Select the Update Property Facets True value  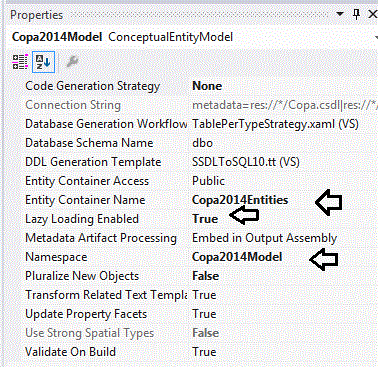tap(204, 314)
